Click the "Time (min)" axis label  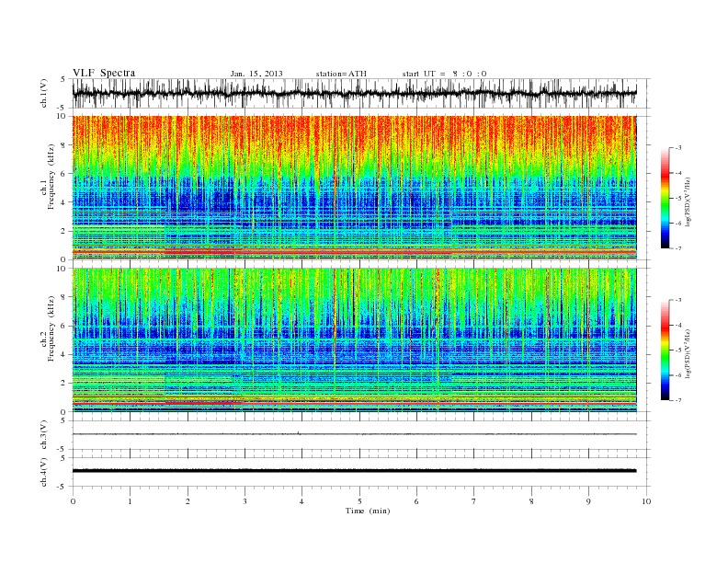coord(368,511)
